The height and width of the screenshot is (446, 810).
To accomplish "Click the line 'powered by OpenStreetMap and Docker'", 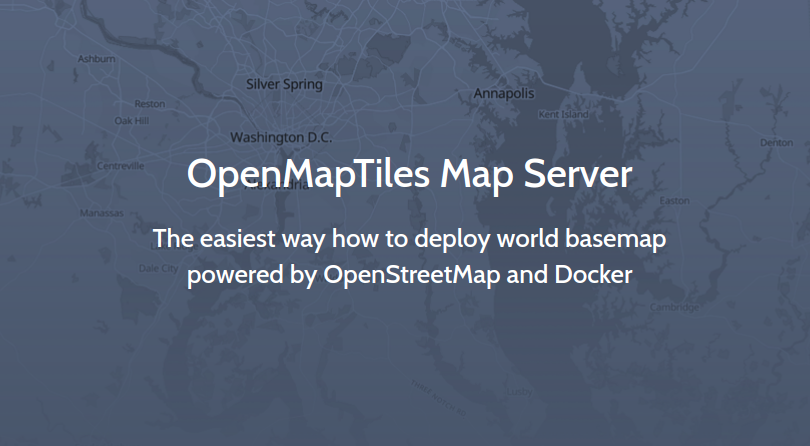I will [410, 275].
